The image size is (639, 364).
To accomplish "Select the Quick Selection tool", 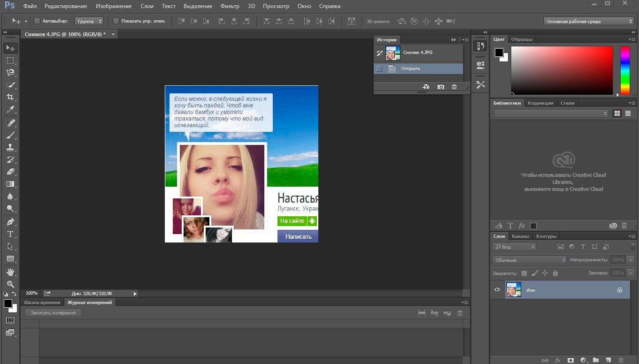I will tap(10, 85).
